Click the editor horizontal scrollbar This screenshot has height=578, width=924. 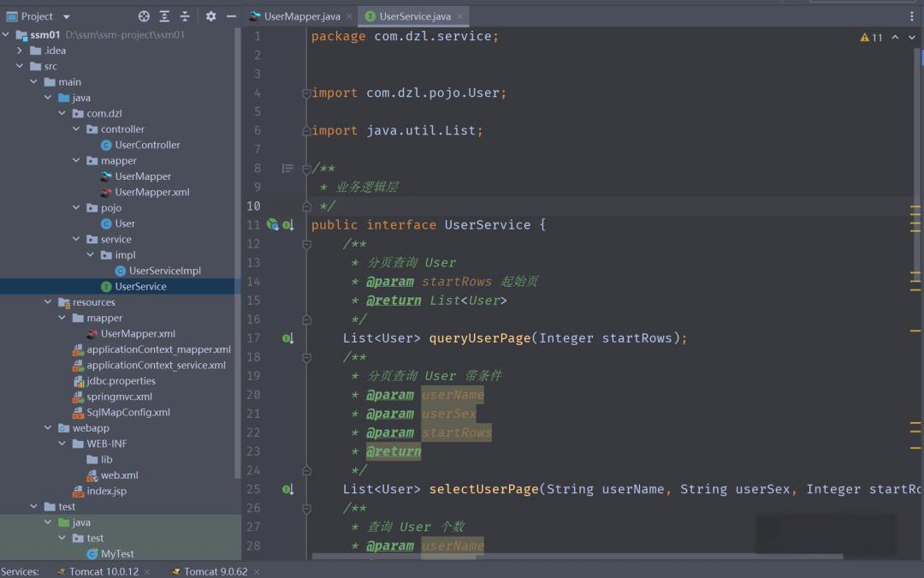577,557
